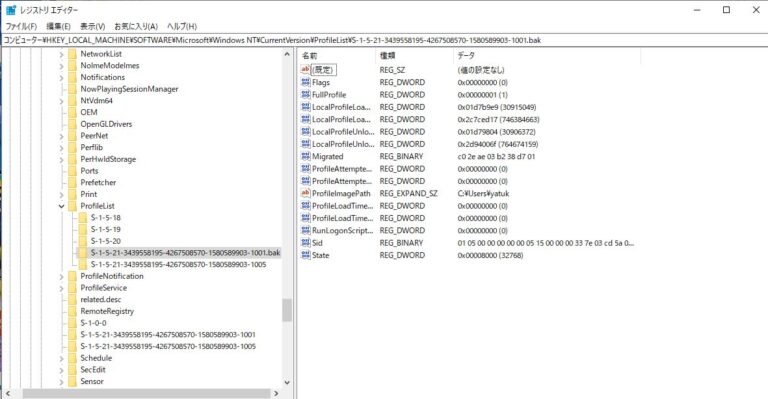Click the registry editor app icon in title bar

point(10,10)
